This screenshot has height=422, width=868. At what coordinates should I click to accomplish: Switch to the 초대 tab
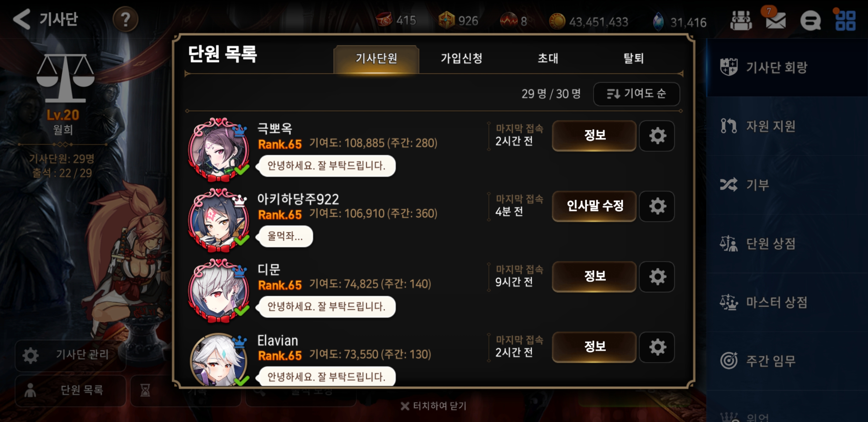(548, 59)
